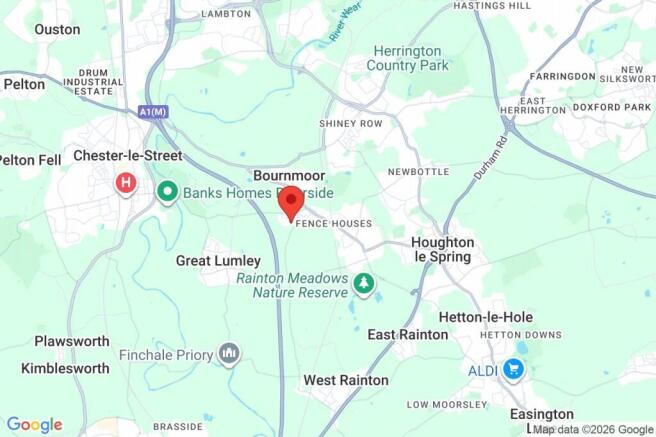Select the hospital H marker icon
The image size is (656, 437).
coord(126,184)
